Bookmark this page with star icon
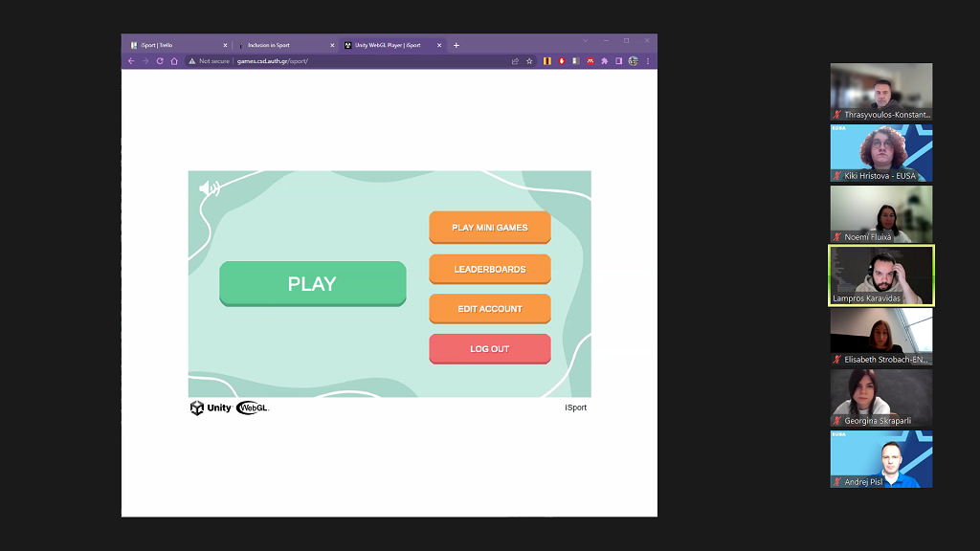Screen dimensions: 980x551 (529, 61)
